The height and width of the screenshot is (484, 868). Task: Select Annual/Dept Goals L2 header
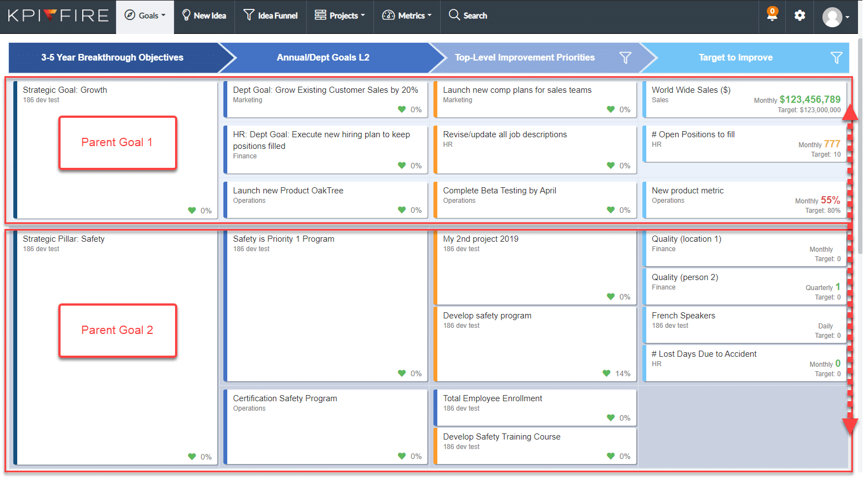click(323, 58)
